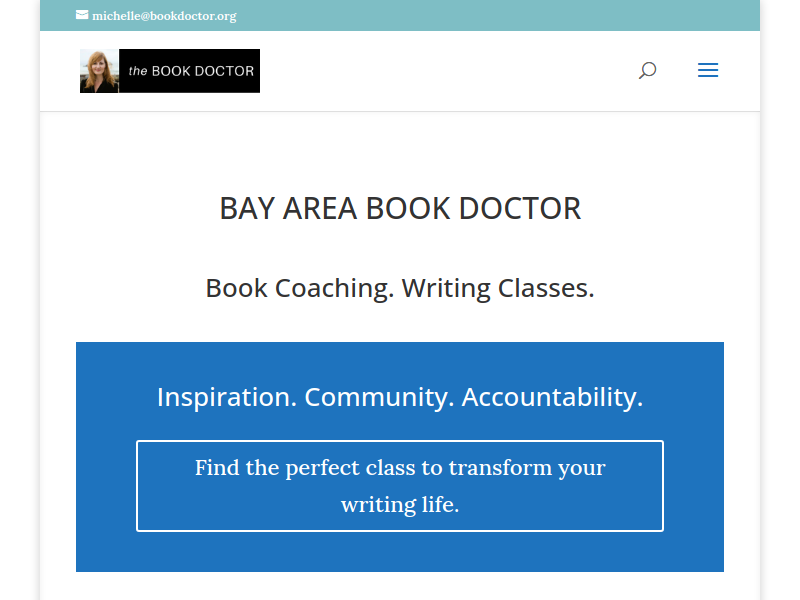Click the word Community in the banner
The height and width of the screenshot is (600, 800).
pos(379,397)
